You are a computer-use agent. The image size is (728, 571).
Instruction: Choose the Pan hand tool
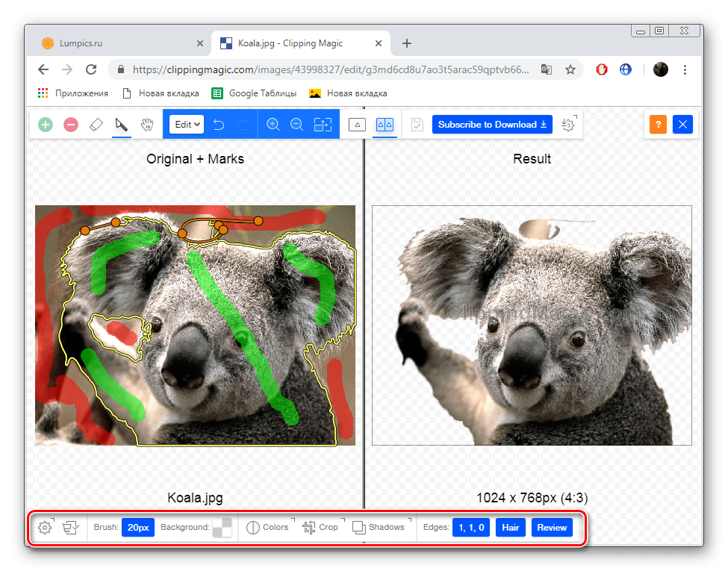pos(147,125)
